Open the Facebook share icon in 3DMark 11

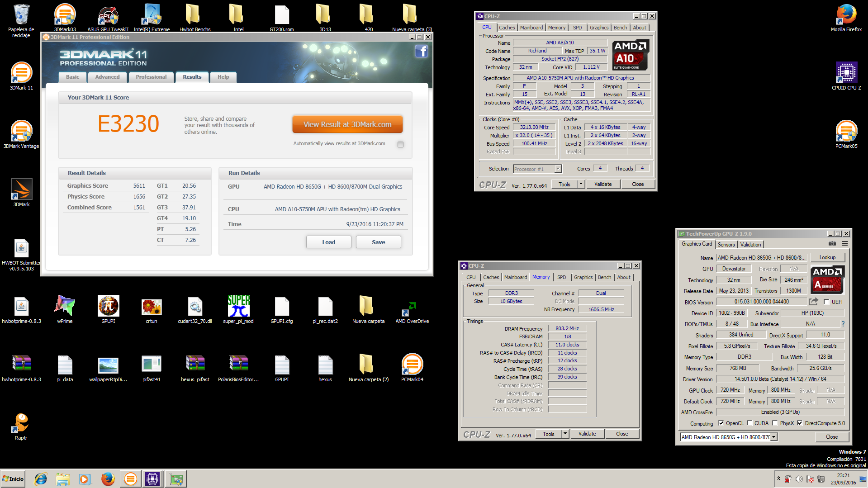pyautogui.click(x=421, y=51)
